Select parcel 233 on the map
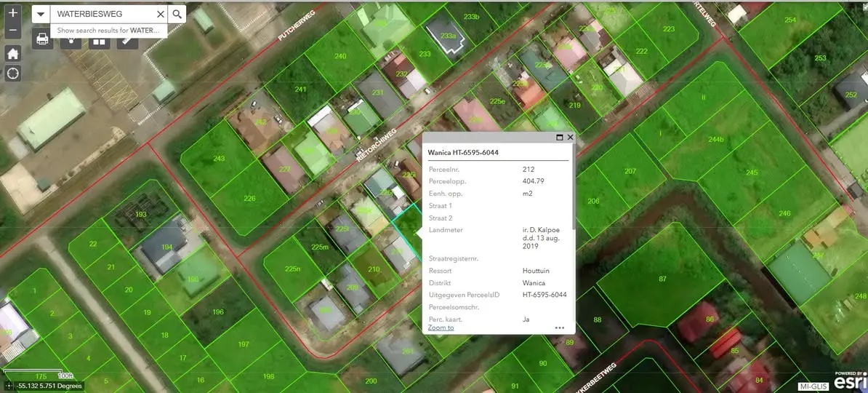868x393 pixels. 425,54
